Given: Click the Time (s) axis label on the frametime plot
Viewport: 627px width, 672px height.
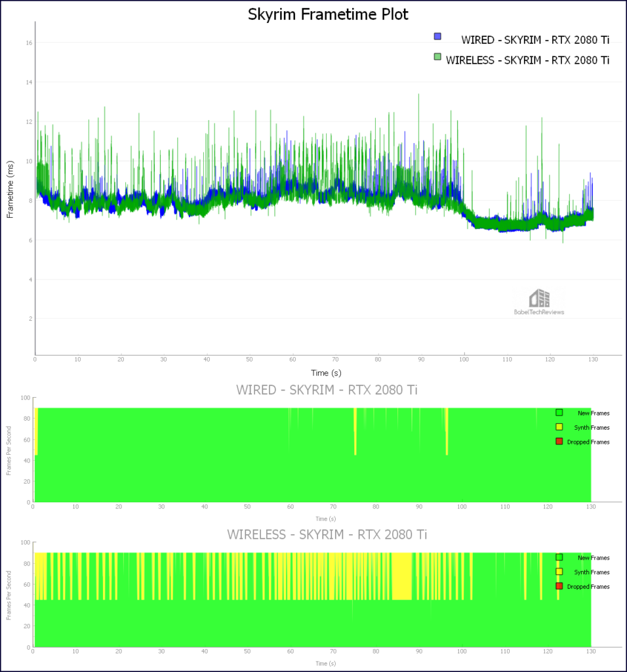Looking at the screenshot, I should [327, 372].
